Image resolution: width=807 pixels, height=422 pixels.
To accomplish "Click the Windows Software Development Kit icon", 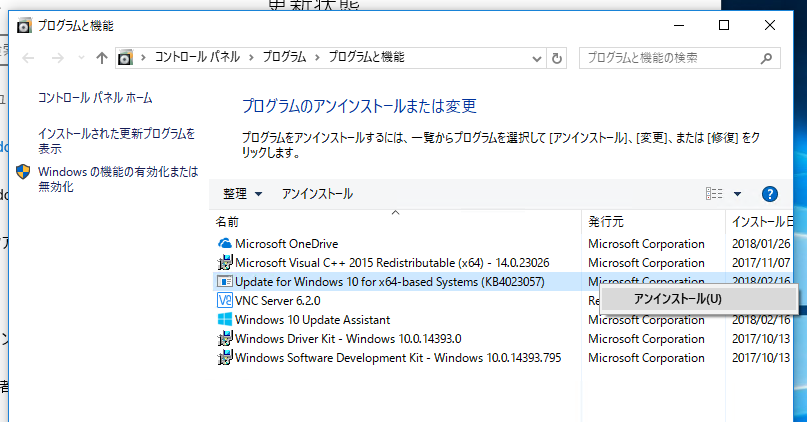I will [224, 357].
